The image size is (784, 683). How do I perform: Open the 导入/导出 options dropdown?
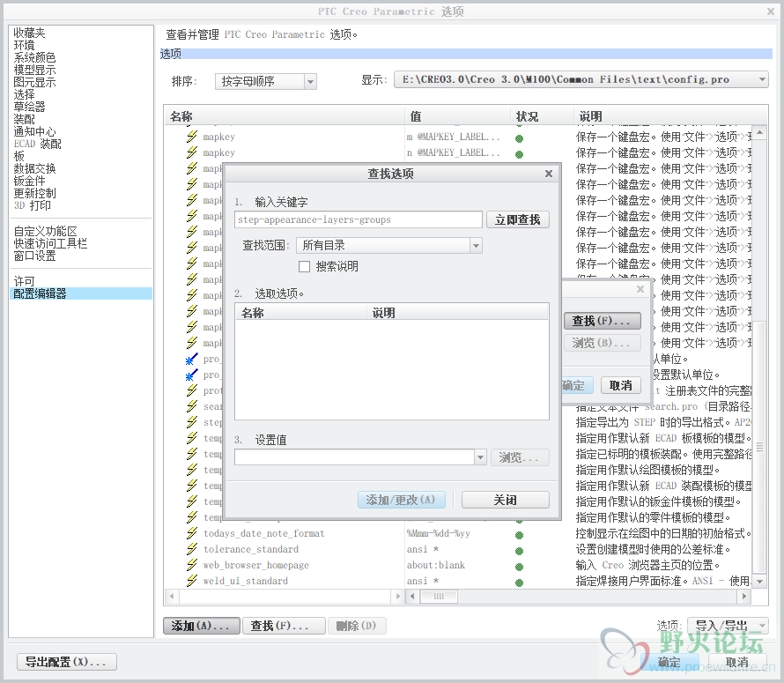(728, 626)
